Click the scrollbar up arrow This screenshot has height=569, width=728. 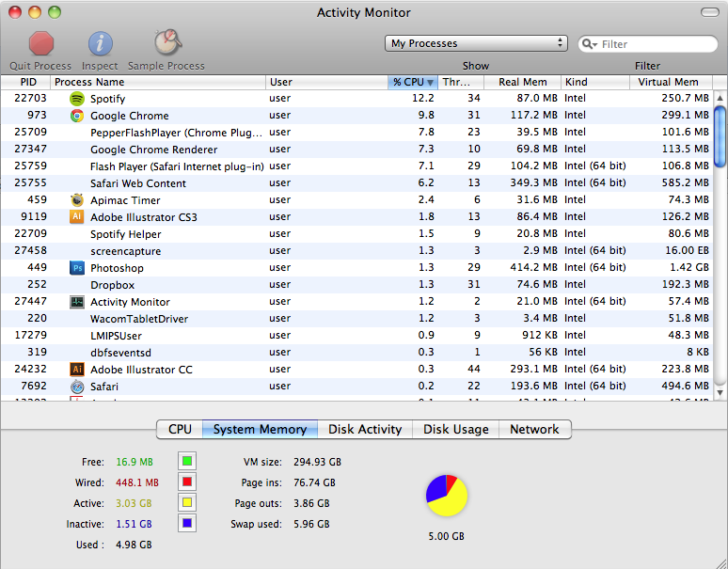tap(720, 98)
